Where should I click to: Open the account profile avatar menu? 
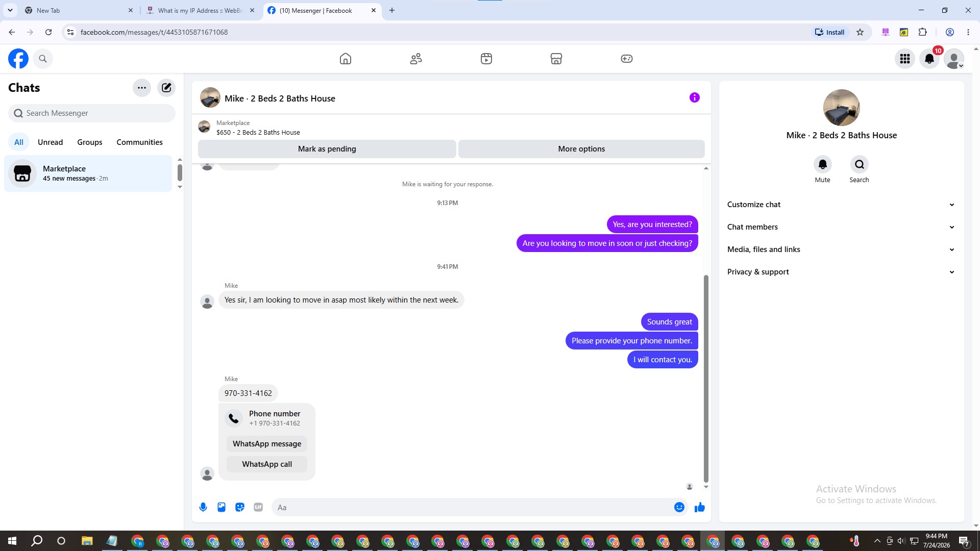click(954, 59)
